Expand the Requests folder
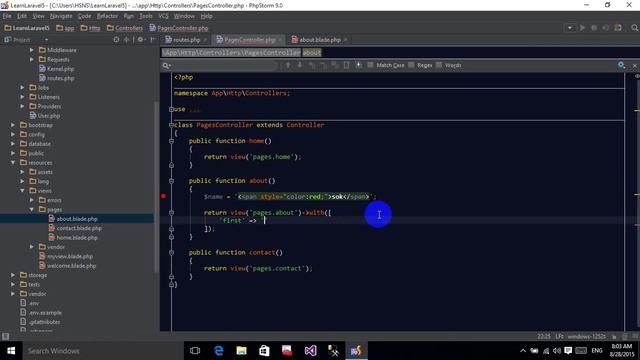The image size is (640, 360). pos(32,59)
